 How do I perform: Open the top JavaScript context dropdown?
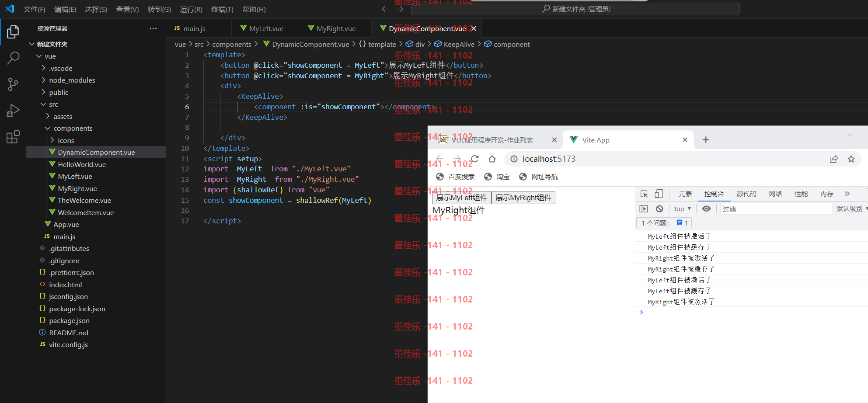[x=683, y=209]
